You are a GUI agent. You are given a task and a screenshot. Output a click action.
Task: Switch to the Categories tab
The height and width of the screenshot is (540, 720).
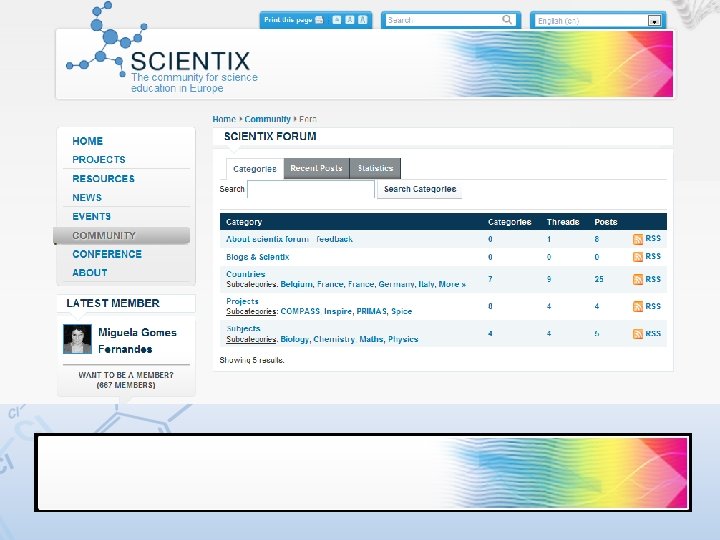pyautogui.click(x=255, y=169)
